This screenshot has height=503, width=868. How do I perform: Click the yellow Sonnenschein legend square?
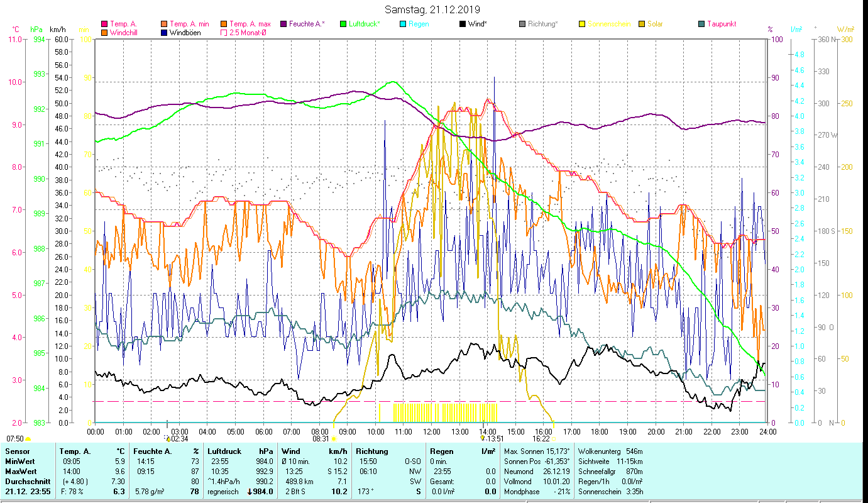coord(582,25)
